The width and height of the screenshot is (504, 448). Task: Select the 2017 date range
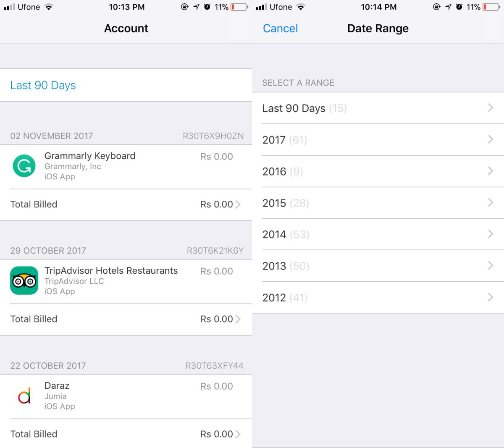[x=378, y=140]
